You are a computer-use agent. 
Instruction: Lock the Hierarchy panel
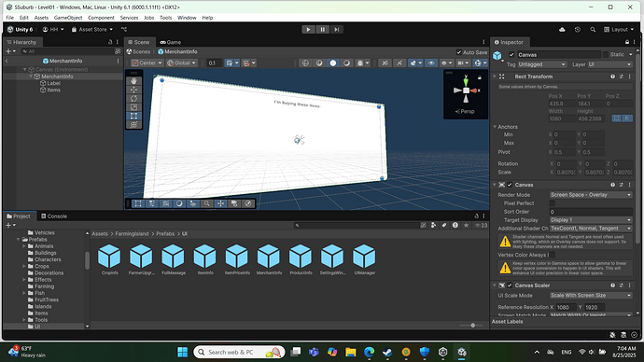point(110,42)
